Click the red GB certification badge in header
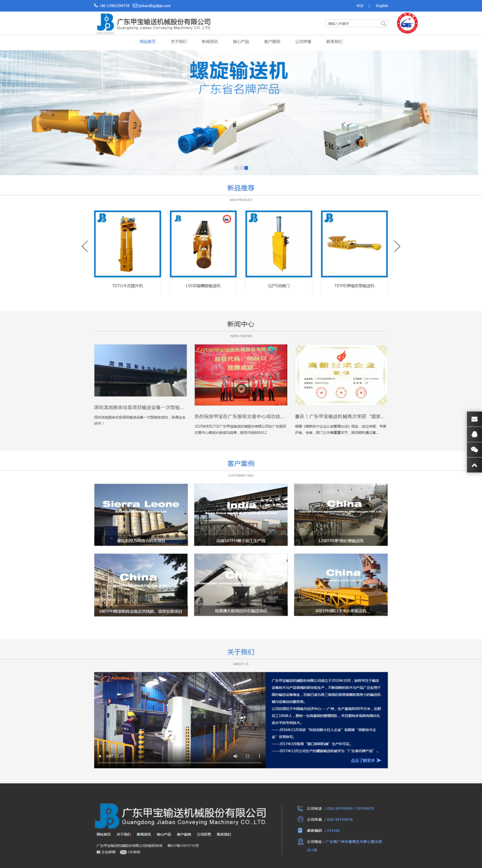482x868 pixels. [x=407, y=23]
